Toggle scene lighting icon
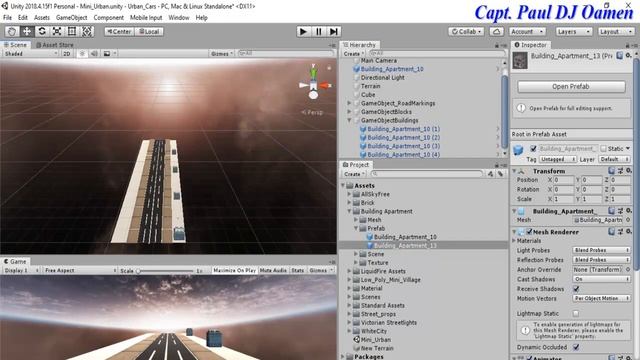 [82, 53]
